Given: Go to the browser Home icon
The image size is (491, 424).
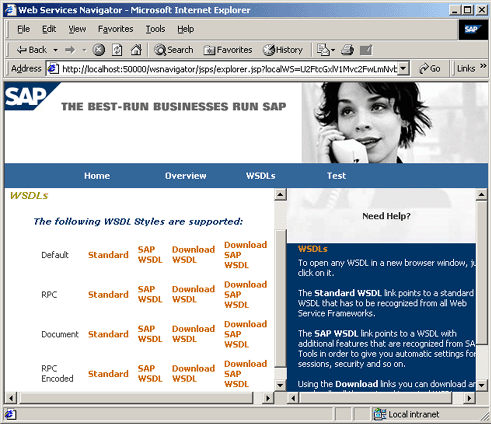Looking at the screenshot, I should (x=136, y=50).
